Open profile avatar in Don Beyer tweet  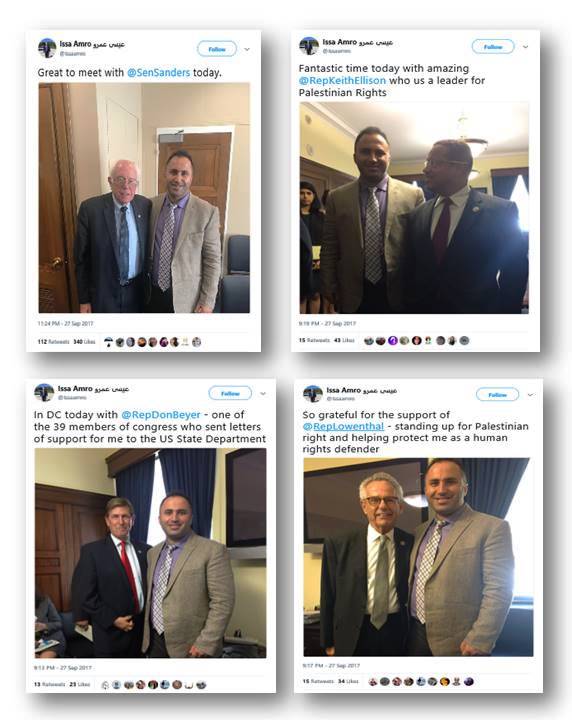(x=44, y=392)
